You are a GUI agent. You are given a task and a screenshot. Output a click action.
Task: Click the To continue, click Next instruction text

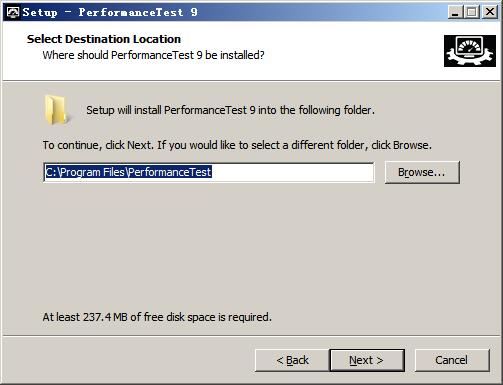coord(237,145)
